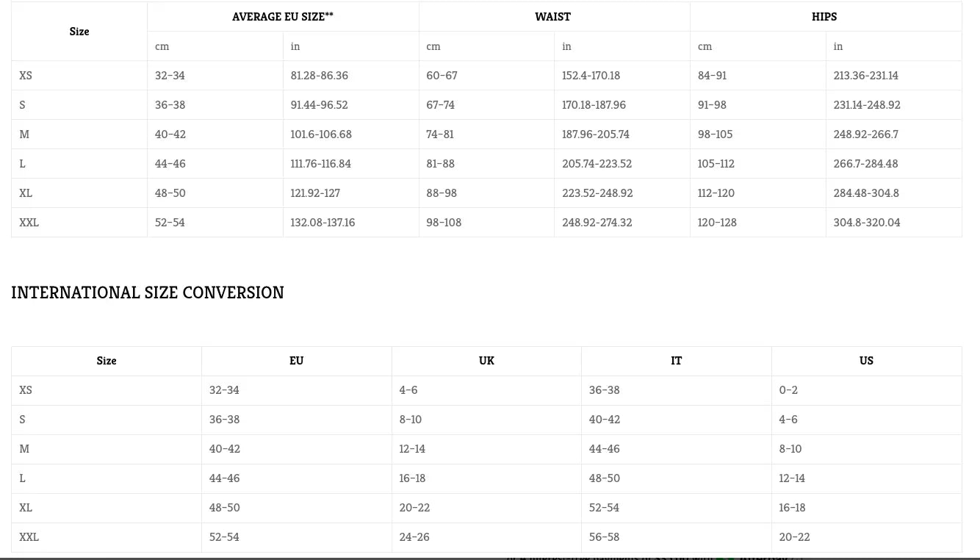
Task: Click the HIPS column header
Action: (824, 17)
